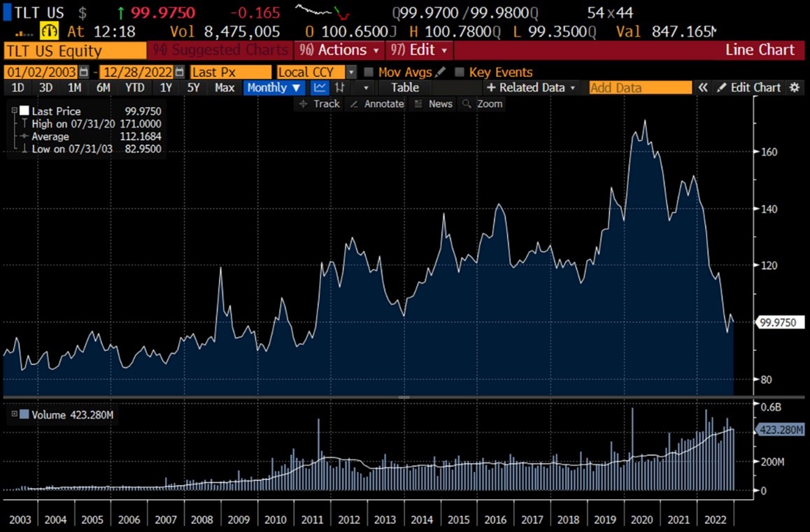Open the Monthly periodicity dropdown
The image size is (810, 532).
[273, 87]
